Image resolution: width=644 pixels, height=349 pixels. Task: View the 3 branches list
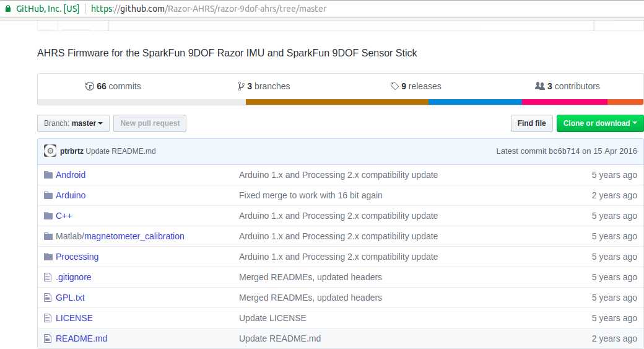click(264, 86)
